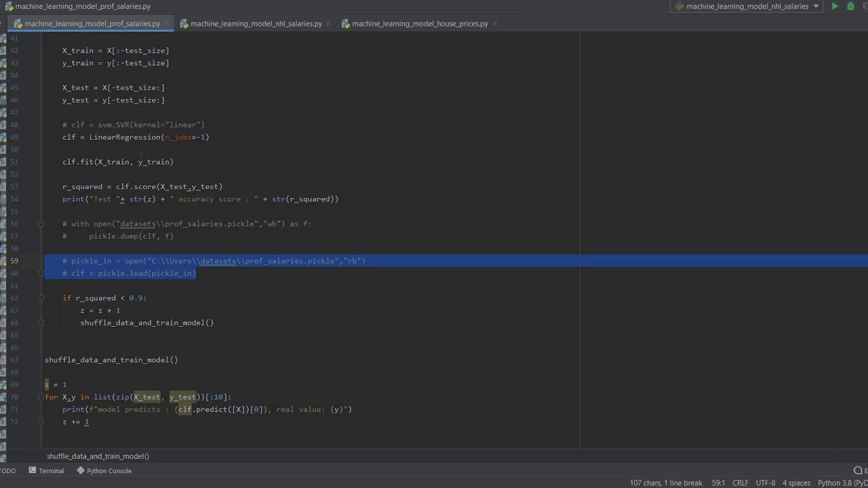Collapse the for loop at line 70

[41, 397]
